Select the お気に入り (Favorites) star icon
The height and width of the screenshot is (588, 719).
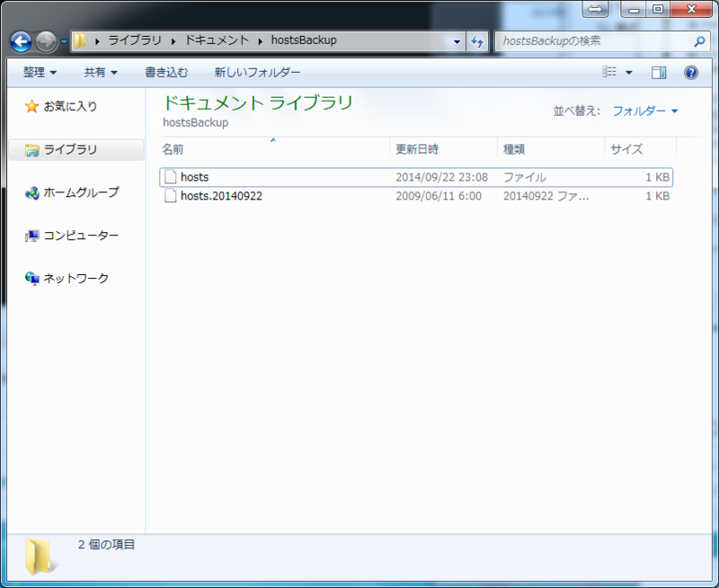(31, 105)
